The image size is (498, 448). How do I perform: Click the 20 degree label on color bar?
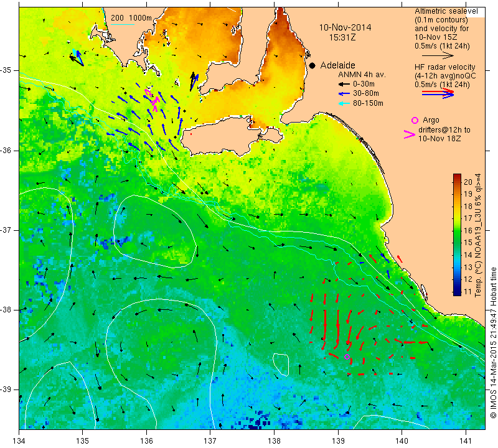point(468,182)
